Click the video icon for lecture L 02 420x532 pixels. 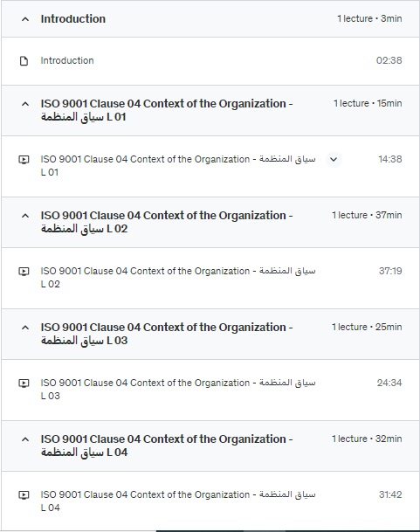[x=24, y=272]
